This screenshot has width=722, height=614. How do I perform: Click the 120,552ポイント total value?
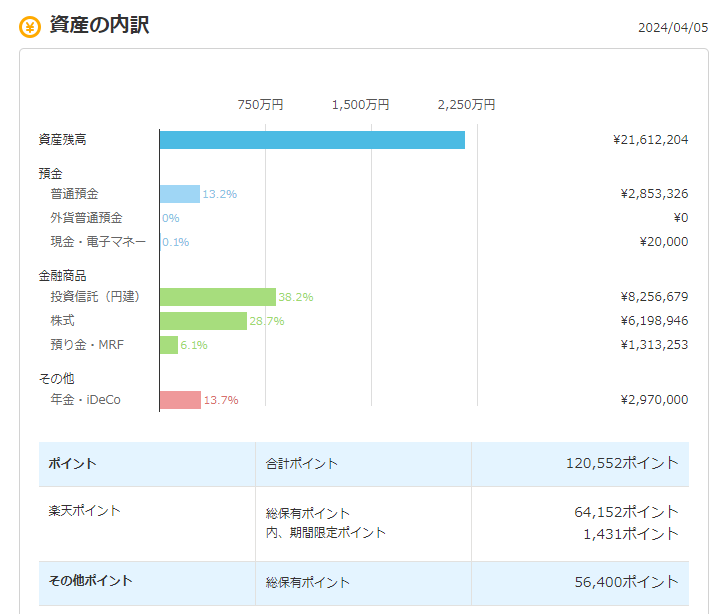click(x=622, y=463)
